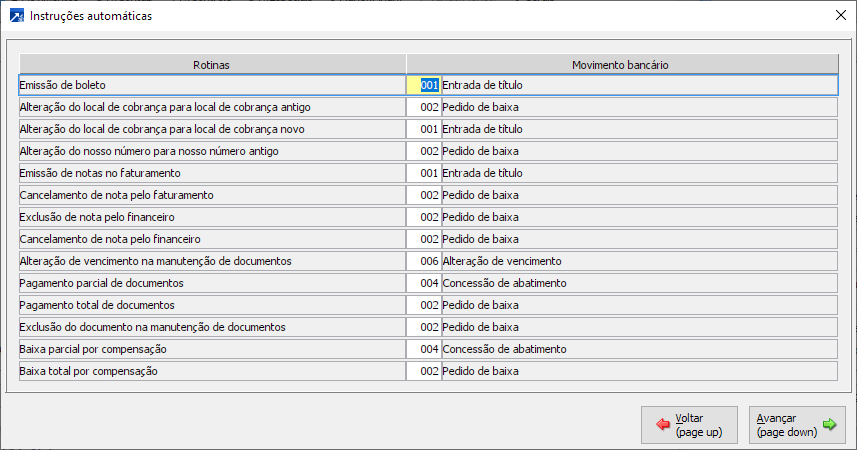Click the Rotinas column header
857x450 pixels.
coord(211,64)
